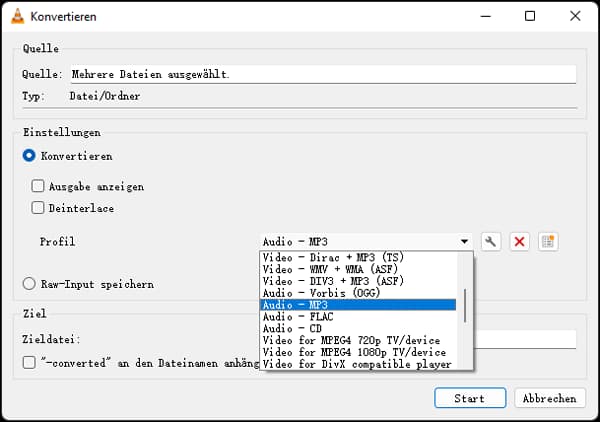Select Raw-Input speichern radio button

point(29,284)
